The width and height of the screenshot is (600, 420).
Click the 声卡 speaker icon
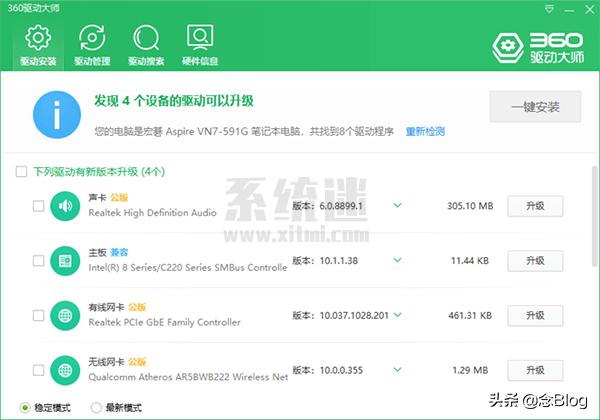65,206
